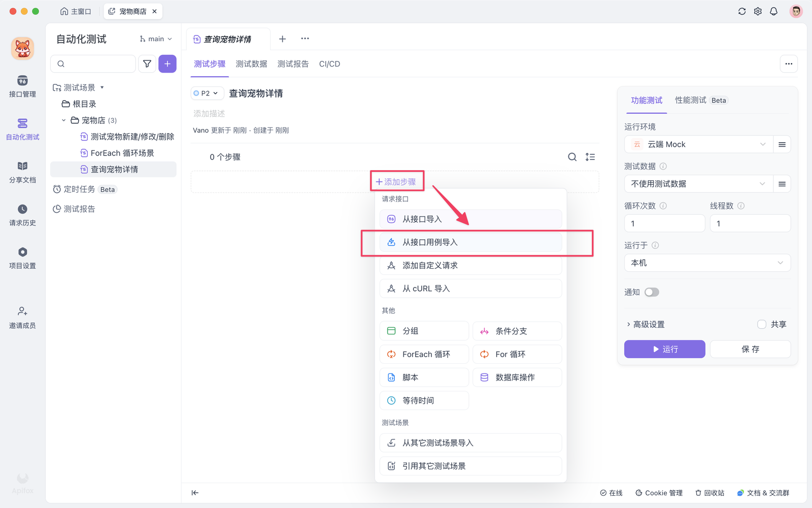Collapse the 宠物店 folder in the scenario tree
The height and width of the screenshot is (508, 812).
[x=63, y=120]
